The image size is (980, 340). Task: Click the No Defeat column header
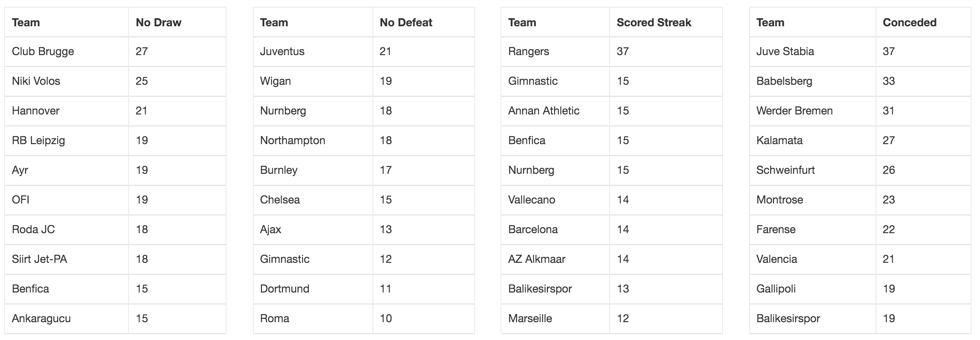[x=423, y=22]
